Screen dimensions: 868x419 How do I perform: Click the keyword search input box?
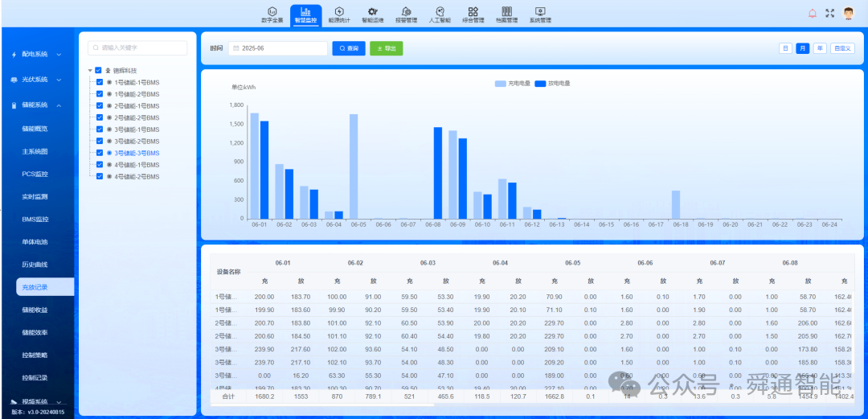138,48
